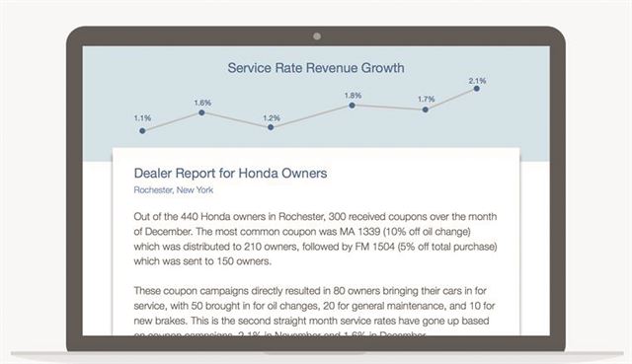This screenshot has width=632, height=364.
Task: Click the 2.1% value label
Action: coord(477,81)
